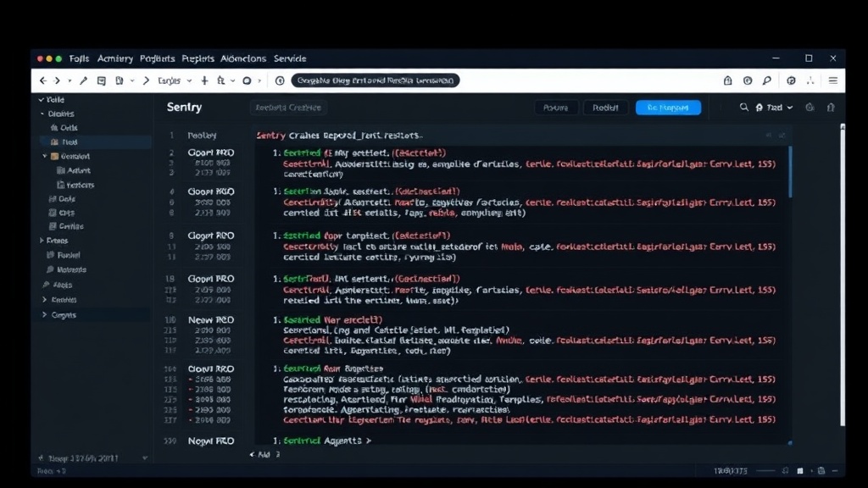Expand the 'Kemites' sidebar group
Screen dimensions: 868x488
[x=45, y=300]
